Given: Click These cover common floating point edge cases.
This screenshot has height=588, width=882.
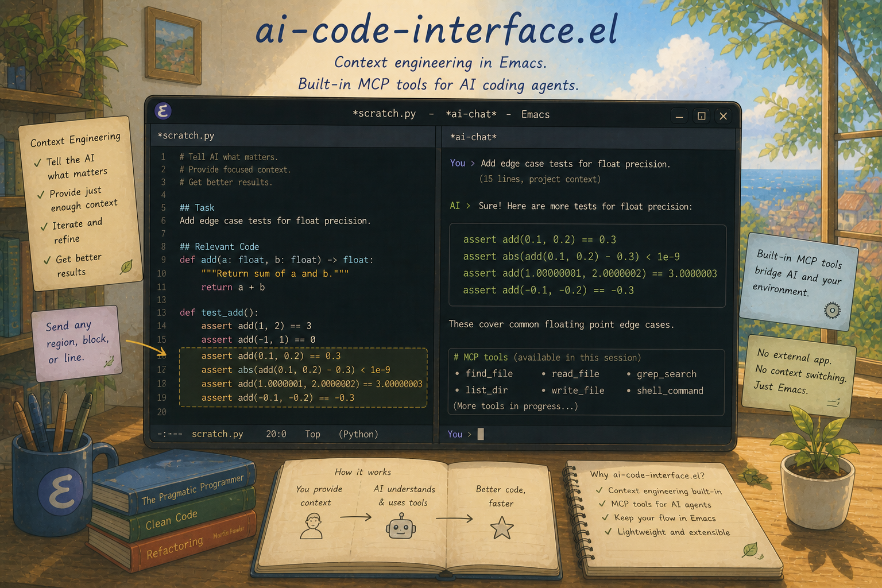Looking at the screenshot, I should tap(561, 324).
